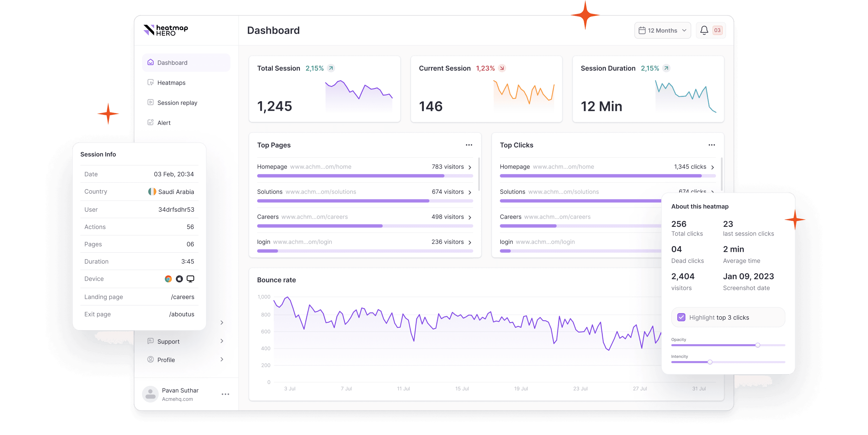Click Pavan Suthar avatar
The width and height of the screenshot is (868, 435).
point(150,394)
